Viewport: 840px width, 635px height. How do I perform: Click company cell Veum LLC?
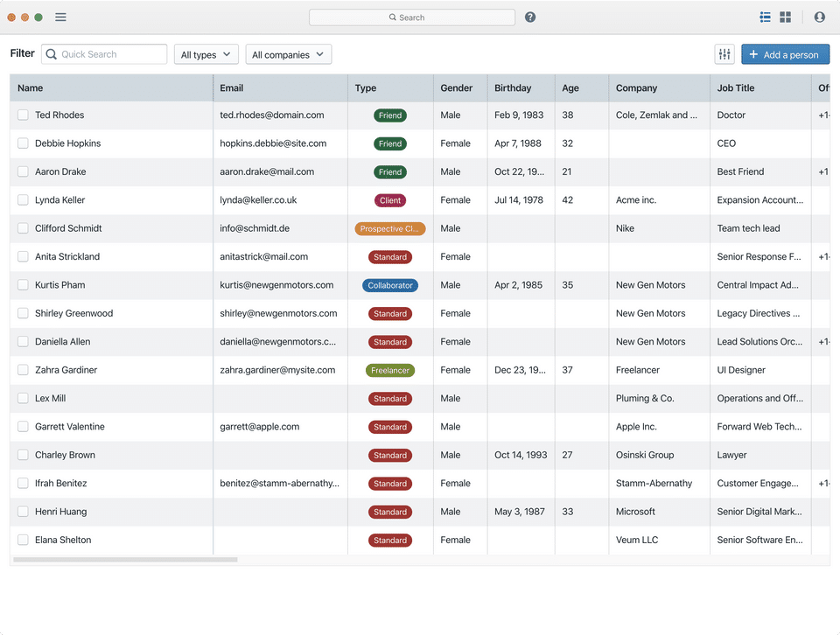click(637, 541)
